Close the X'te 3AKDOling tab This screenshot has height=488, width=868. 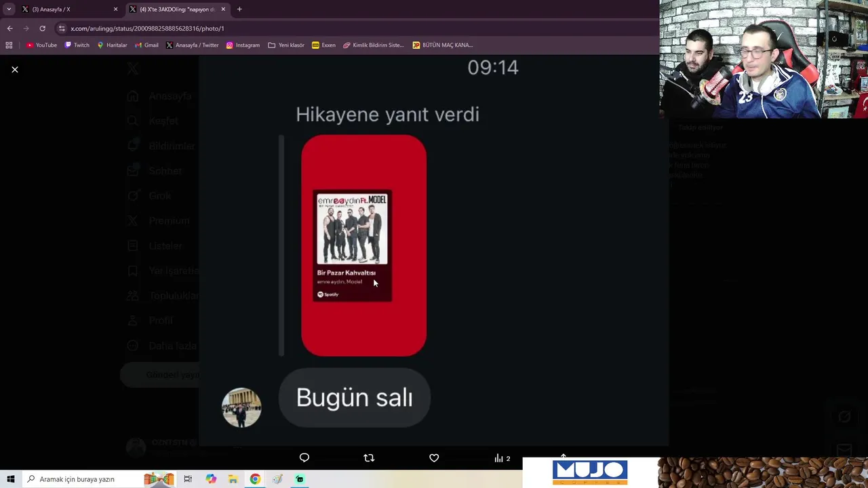click(223, 9)
